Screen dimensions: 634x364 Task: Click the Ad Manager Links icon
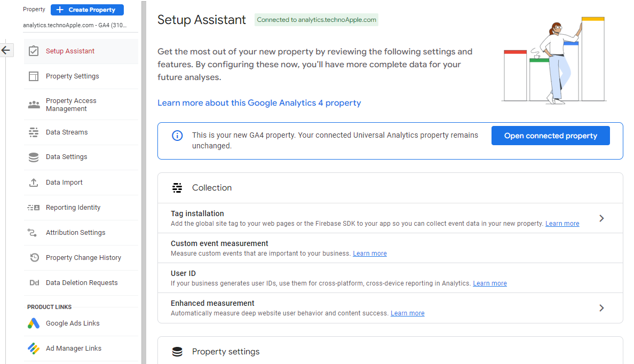[x=33, y=348]
